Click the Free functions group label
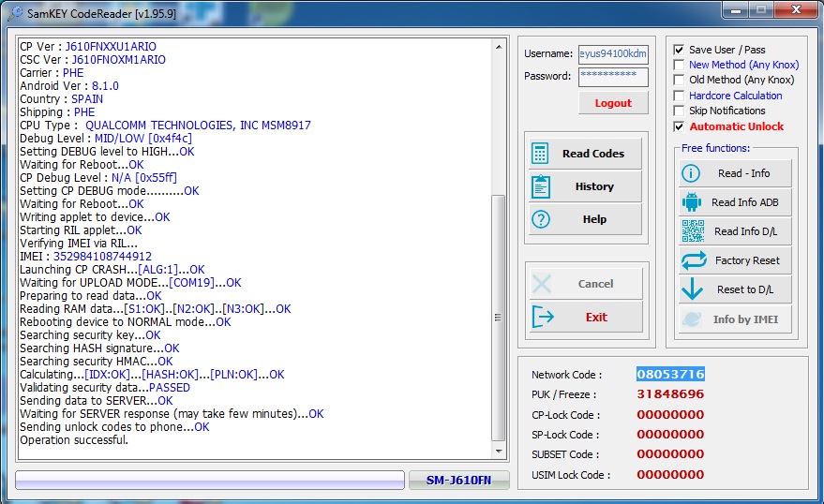 click(x=716, y=148)
